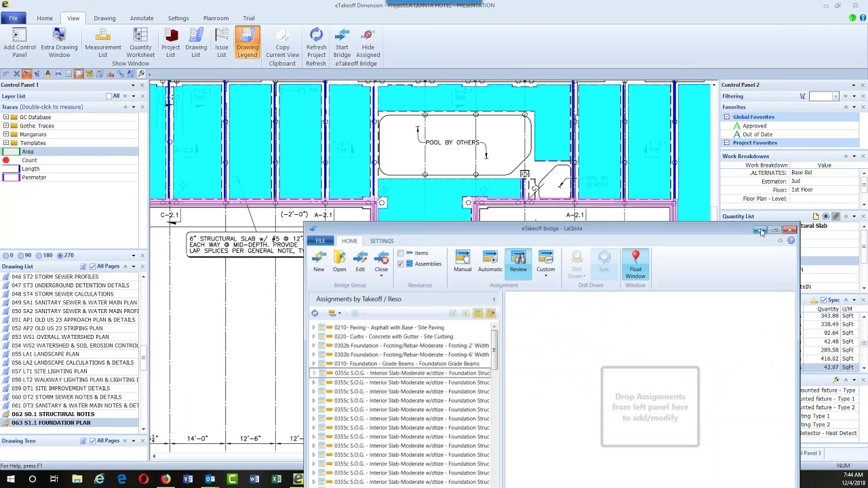
Task: Select the Perimeter trace swatch
Action: 10,178
